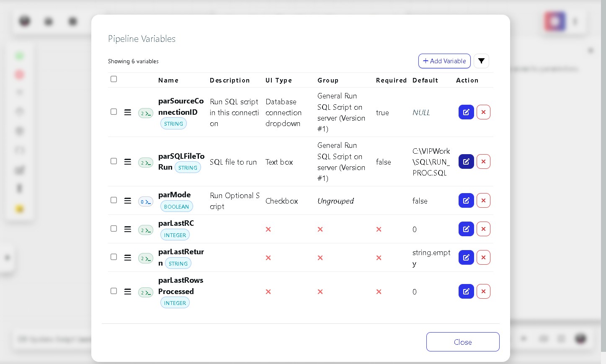This screenshot has width=606, height=364.
Task: Open the variable filter funnel icon
Action: point(482,61)
